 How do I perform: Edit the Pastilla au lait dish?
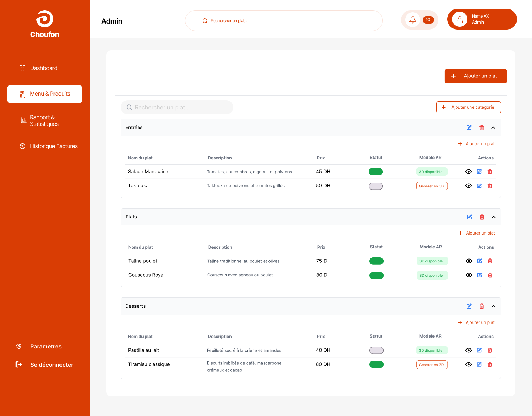[479, 350]
